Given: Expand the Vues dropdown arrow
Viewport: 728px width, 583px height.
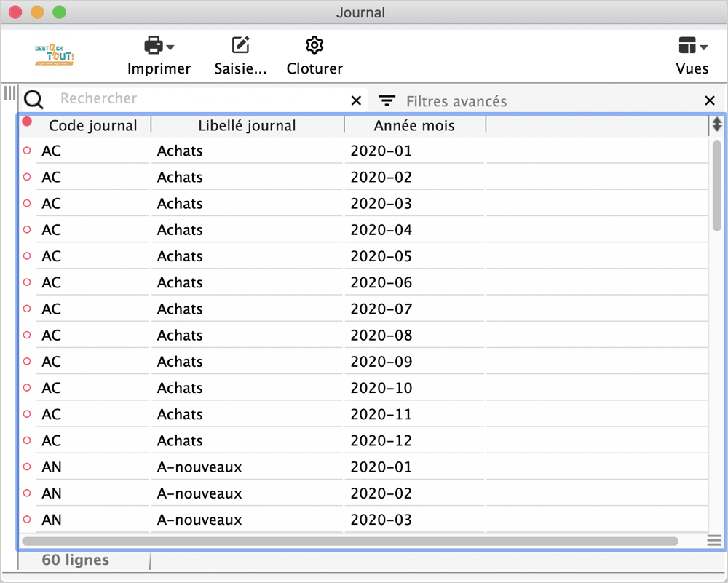Looking at the screenshot, I should pos(704,47).
